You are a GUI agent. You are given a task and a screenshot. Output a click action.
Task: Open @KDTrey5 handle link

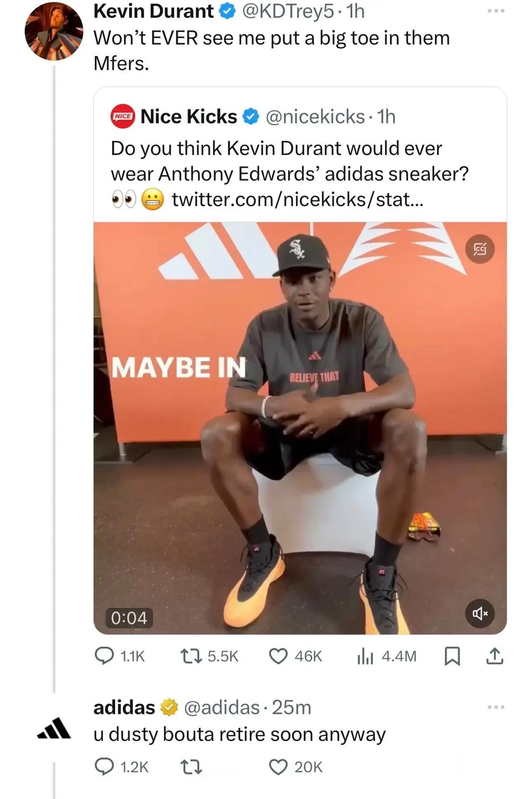point(288,11)
